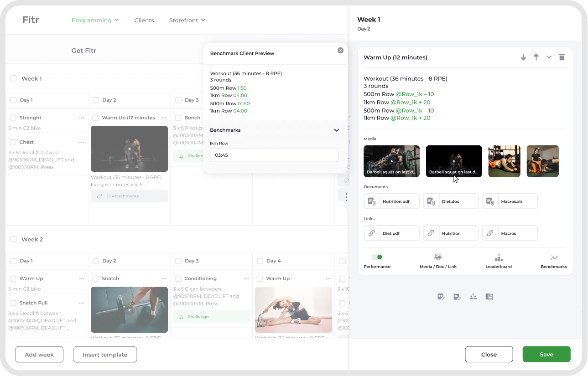The image size is (588, 376).
Task: Tick the Snatch section checkbox
Action: (x=96, y=278)
